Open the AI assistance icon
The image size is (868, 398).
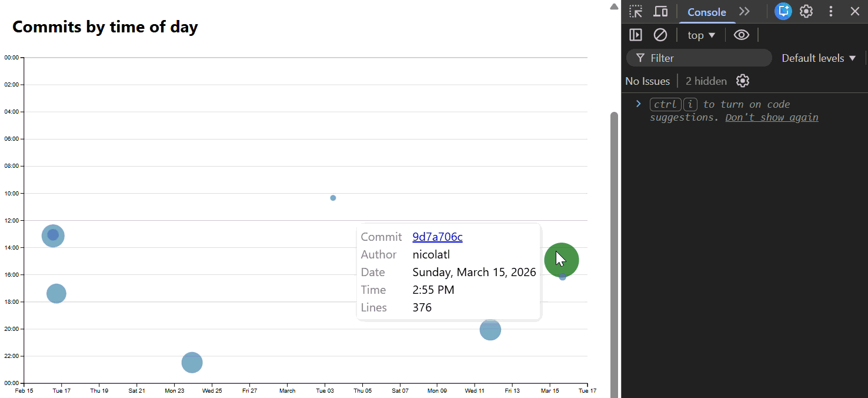tap(783, 11)
